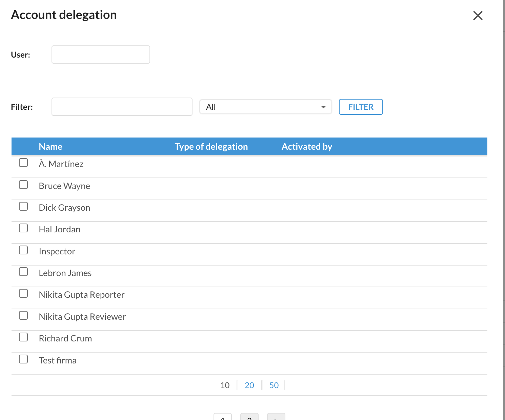Close the Account delegation dialog

click(x=478, y=16)
